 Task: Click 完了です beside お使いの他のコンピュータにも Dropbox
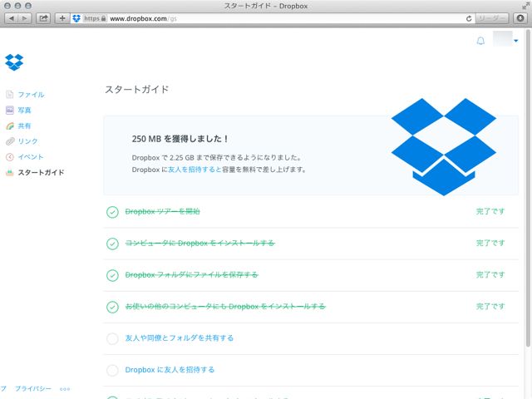[x=490, y=307]
